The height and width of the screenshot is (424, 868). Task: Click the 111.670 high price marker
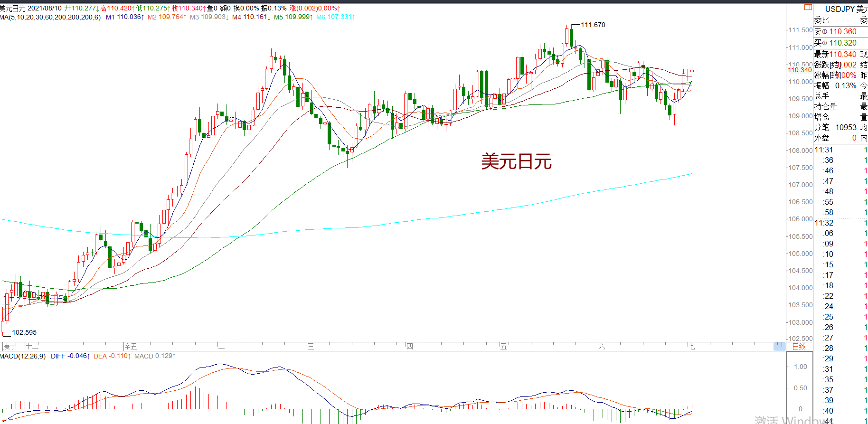click(x=593, y=25)
